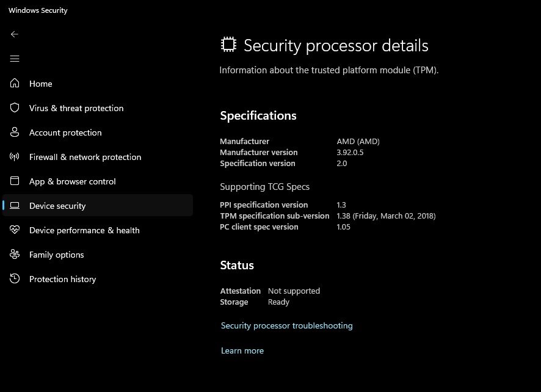Viewport: 541px width, 392px height.
Task: Click the Virus & threat protection shield icon
Action: (x=15, y=107)
